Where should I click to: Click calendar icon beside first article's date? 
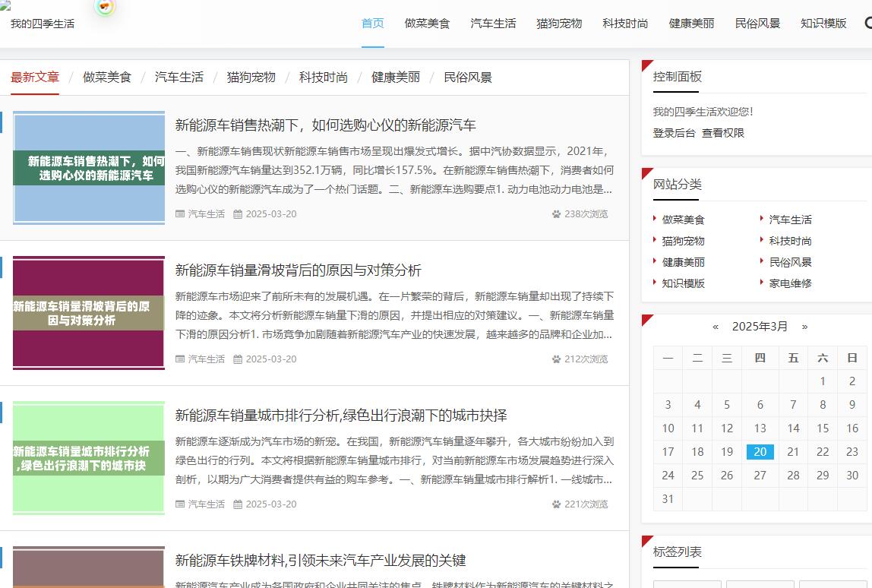(238, 214)
